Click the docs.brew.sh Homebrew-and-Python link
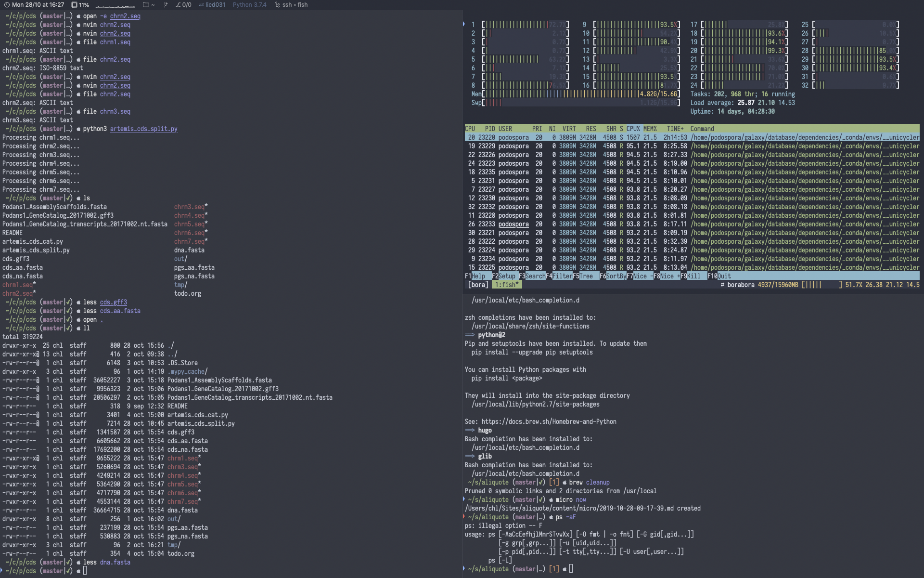924x578 pixels. tap(549, 421)
